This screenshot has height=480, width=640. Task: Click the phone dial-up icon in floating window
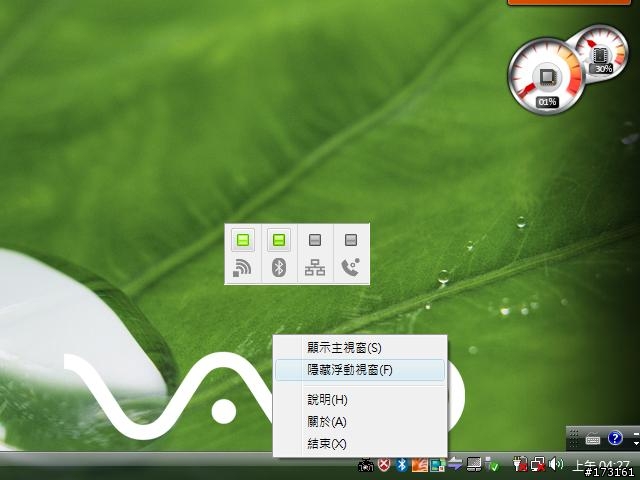coord(351,267)
